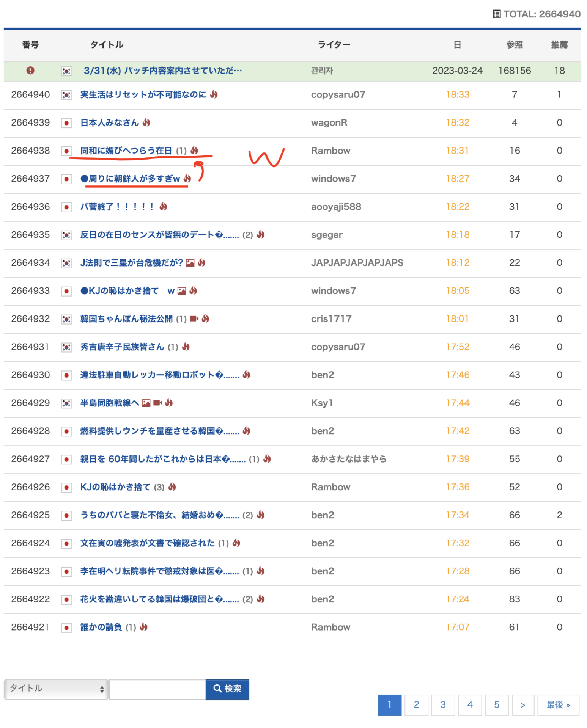This screenshot has width=587, height=728.
Task: Go to page 2 of the board
Action: pos(416,705)
